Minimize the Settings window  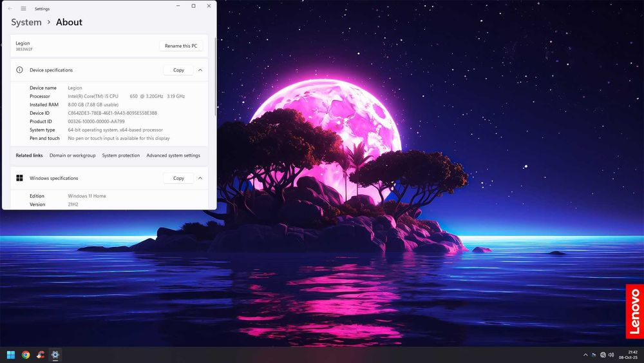coord(178,6)
